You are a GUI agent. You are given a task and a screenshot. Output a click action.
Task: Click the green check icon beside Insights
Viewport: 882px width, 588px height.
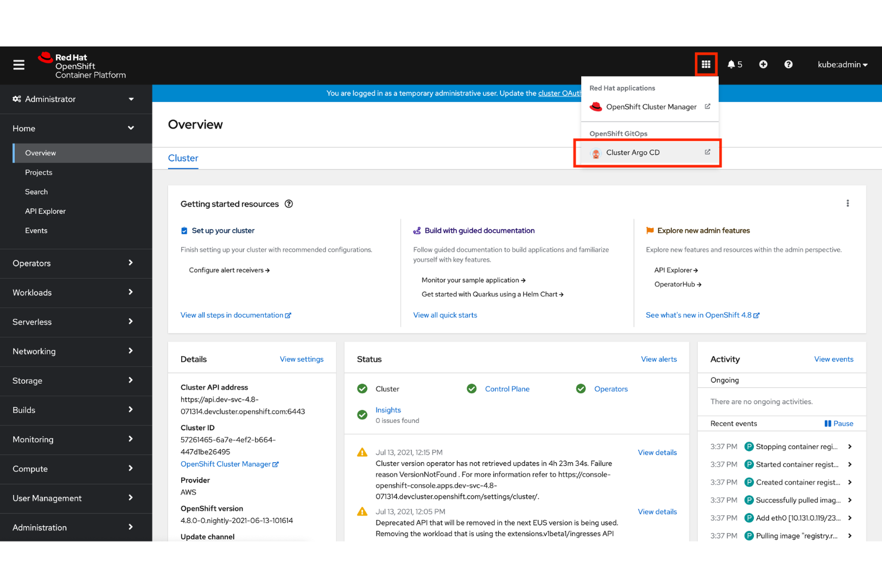tap(362, 415)
